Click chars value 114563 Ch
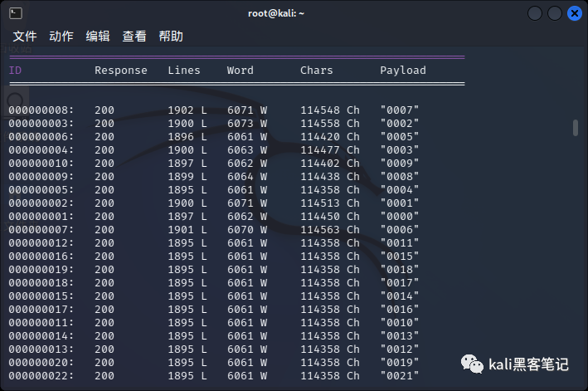The height and width of the screenshot is (391, 588). point(330,229)
